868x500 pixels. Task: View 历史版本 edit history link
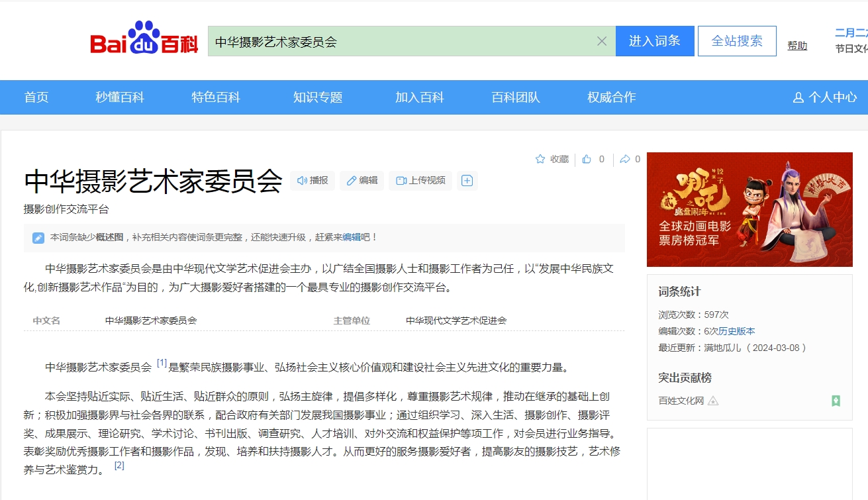click(x=737, y=331)
